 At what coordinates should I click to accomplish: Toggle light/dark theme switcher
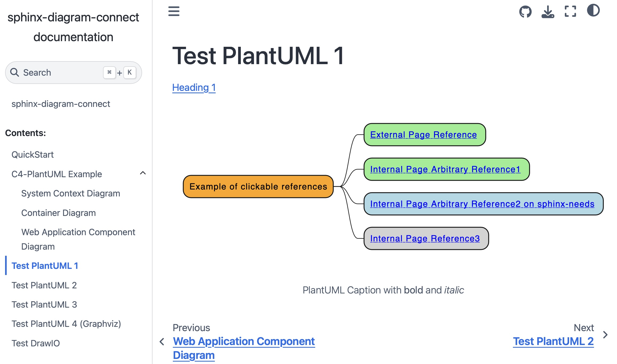tap(593, 11)
